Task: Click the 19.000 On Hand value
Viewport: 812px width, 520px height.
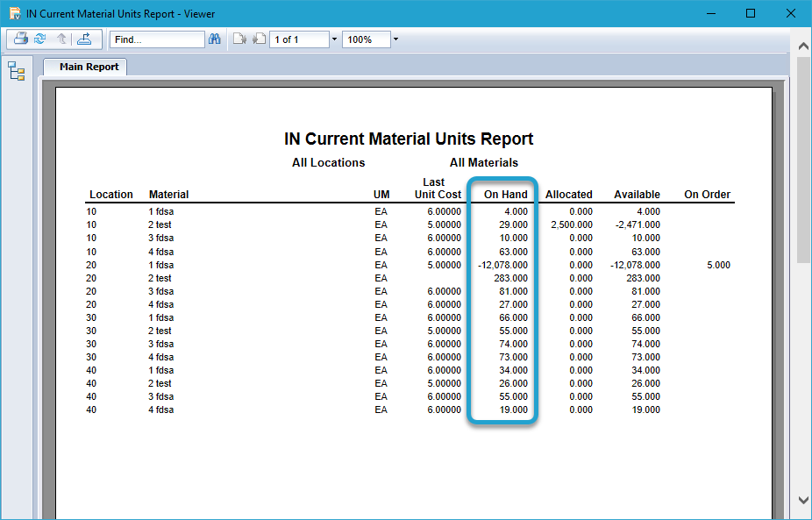Action: click(x=513, y=410)
